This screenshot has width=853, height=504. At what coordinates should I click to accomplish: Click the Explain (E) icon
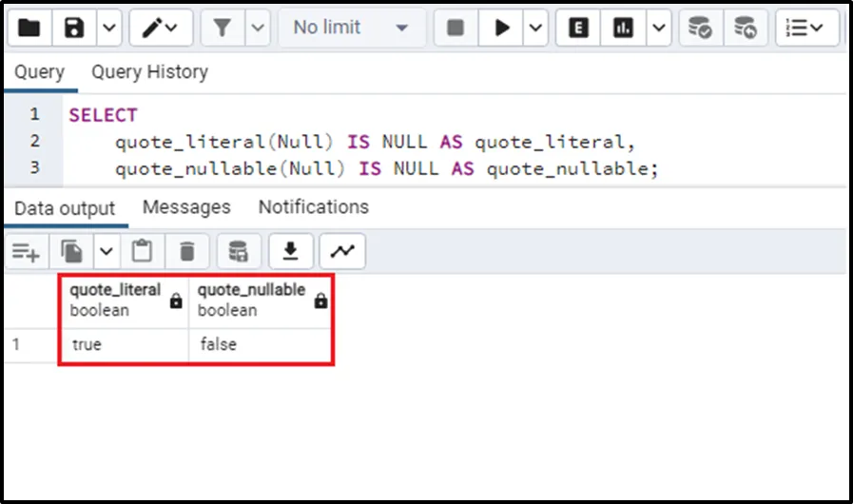click(577, 28)
